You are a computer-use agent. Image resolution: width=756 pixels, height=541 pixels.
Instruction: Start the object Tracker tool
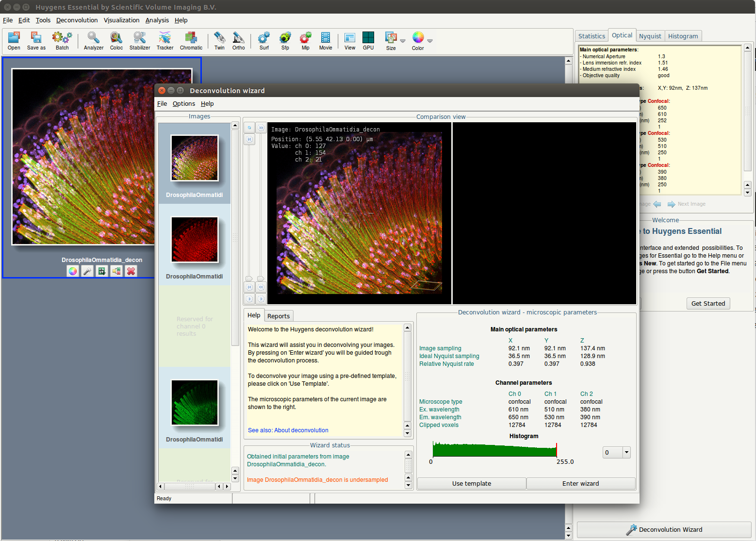click(165, 41)
